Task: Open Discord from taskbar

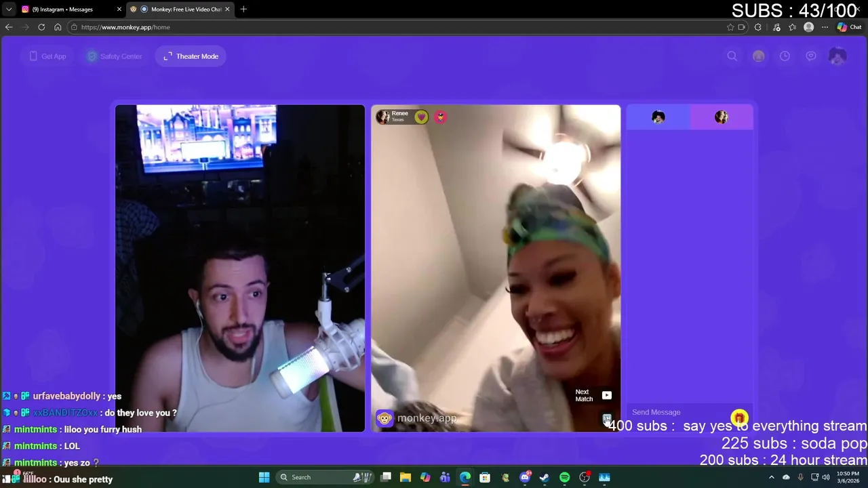Action: point(525,477)
